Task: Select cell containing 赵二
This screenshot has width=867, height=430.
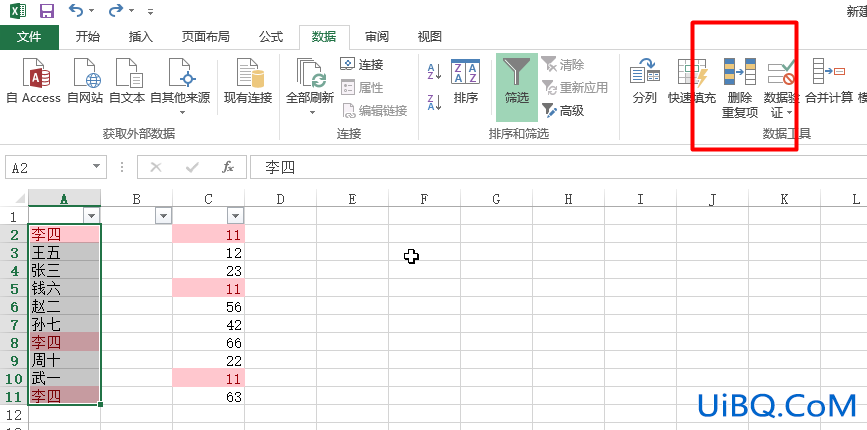Action: tap(64, 307)
